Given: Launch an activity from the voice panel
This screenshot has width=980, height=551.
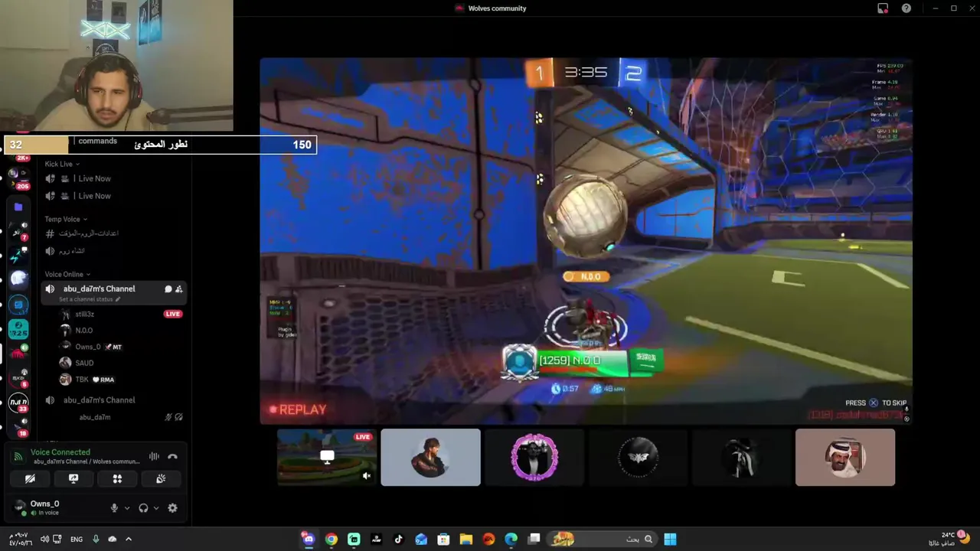Looking at the screenshot, I should click(x=117, y=479).
